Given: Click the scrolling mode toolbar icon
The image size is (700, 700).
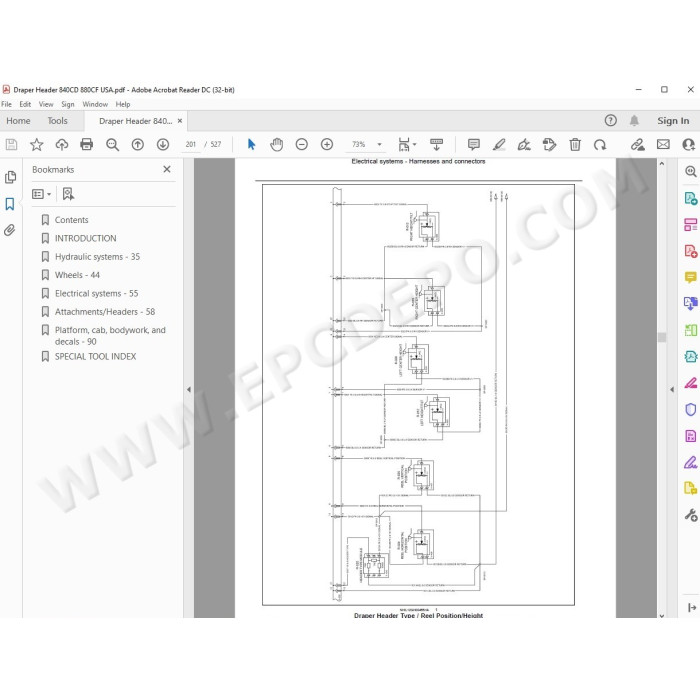Looking at the screenshot, I should point(436,144).
